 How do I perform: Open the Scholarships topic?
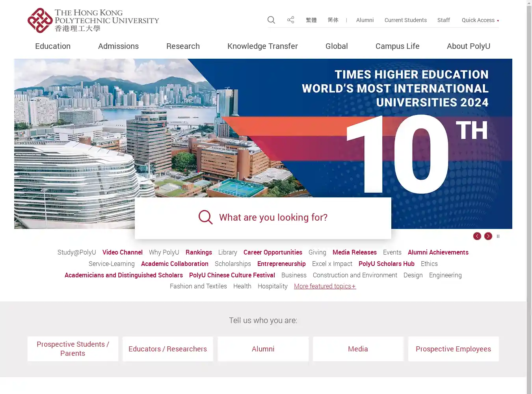coord(233,264)
